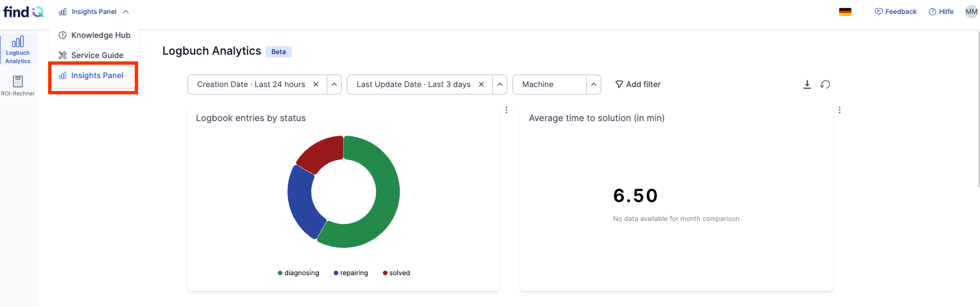This screenshot has height=307, width=980.
Task: Open three-dot menu for Logbook entries chart
Action: click(506, 110)
